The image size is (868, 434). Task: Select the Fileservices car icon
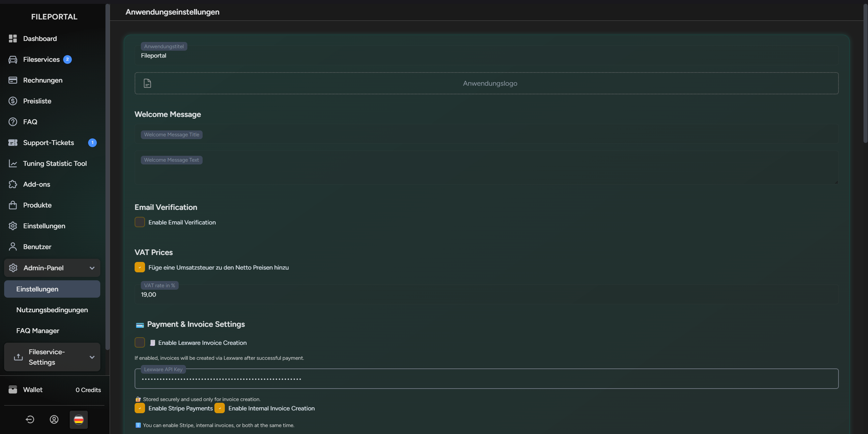click(x=13, y=59)
